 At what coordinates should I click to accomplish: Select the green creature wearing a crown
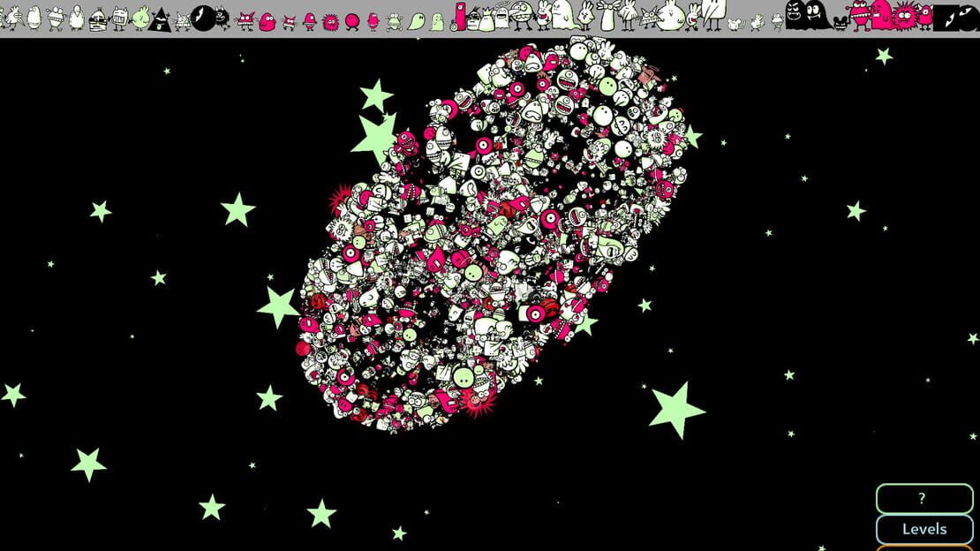tap(486, 20)
